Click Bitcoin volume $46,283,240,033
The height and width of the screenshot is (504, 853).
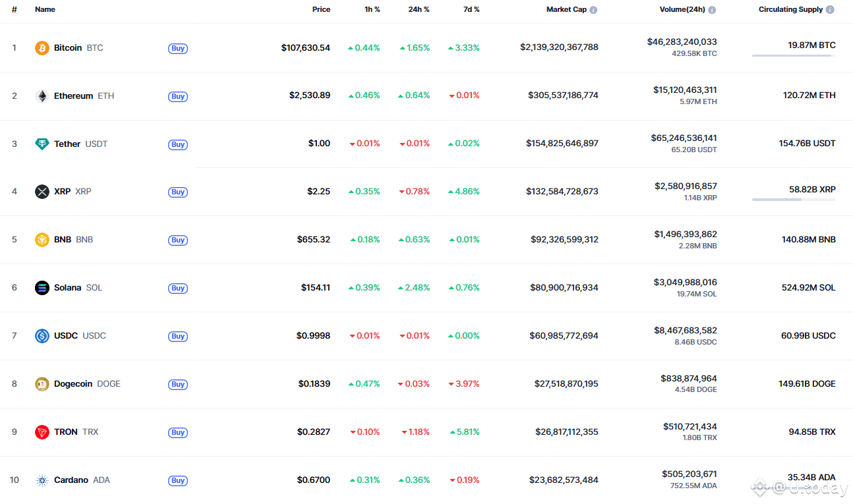[x=682, y=42]
